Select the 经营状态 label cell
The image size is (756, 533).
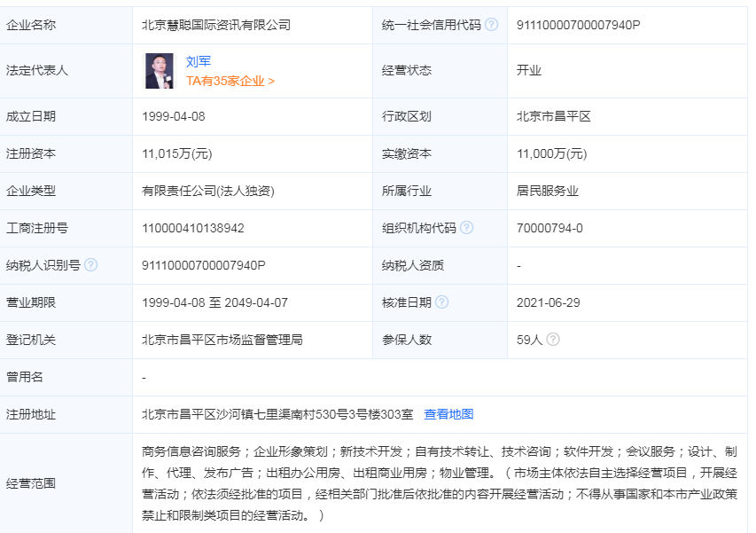pos(440,71)
